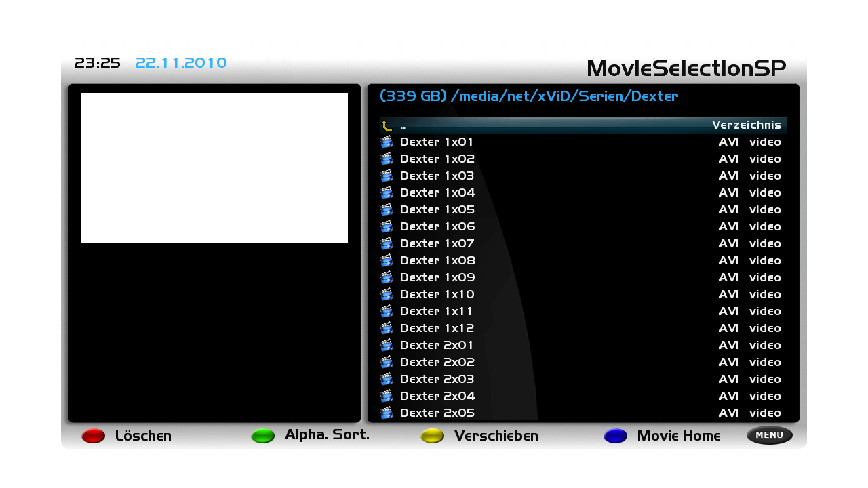
Task: Click the movie icon for Dexter 2x05
Action: (x=387, y=413)
